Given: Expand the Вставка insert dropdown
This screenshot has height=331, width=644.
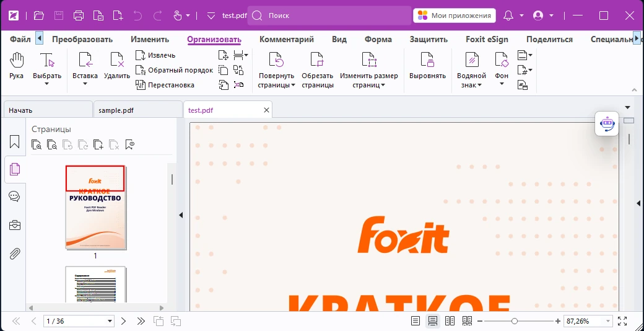Looking at the screenshot, I should click(x=85, y=84).
